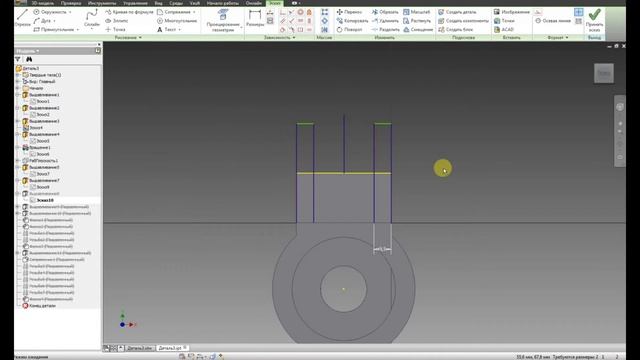This screenshot has width=640, height=360.
Task: Click Сопряжение fillet tool
Action: (176, 12)
